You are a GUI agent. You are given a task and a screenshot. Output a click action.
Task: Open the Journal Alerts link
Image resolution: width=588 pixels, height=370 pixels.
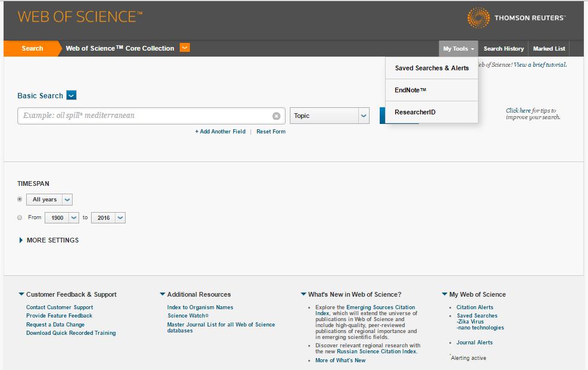point(474,342)
